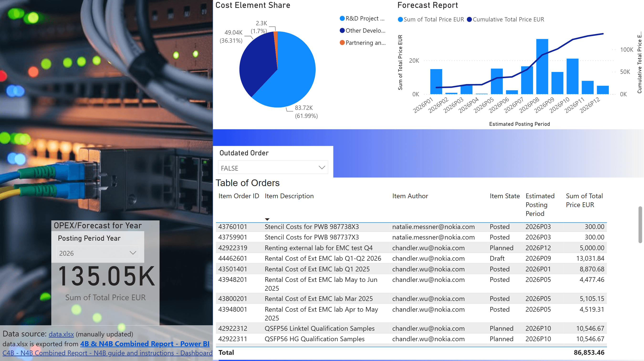Use the Table of Orders vertical scrollbar
Image resolution: width=644 pixels, height=361 pixels.
640,225
